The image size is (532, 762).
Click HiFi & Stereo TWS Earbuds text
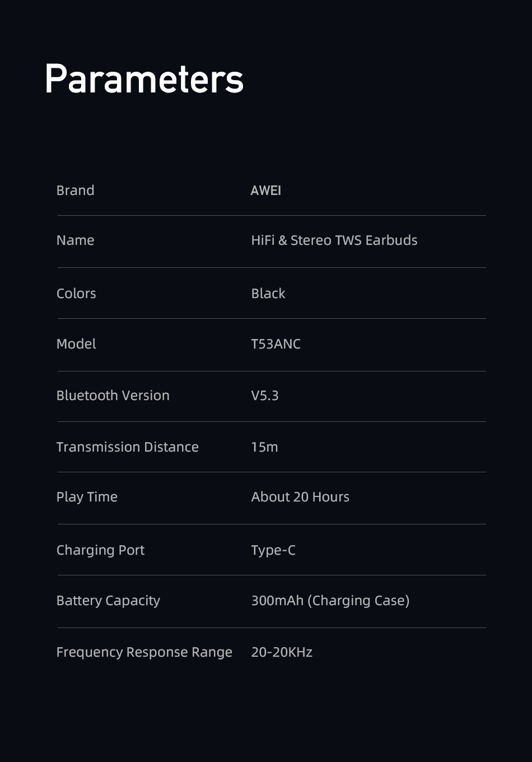point(334,240)
